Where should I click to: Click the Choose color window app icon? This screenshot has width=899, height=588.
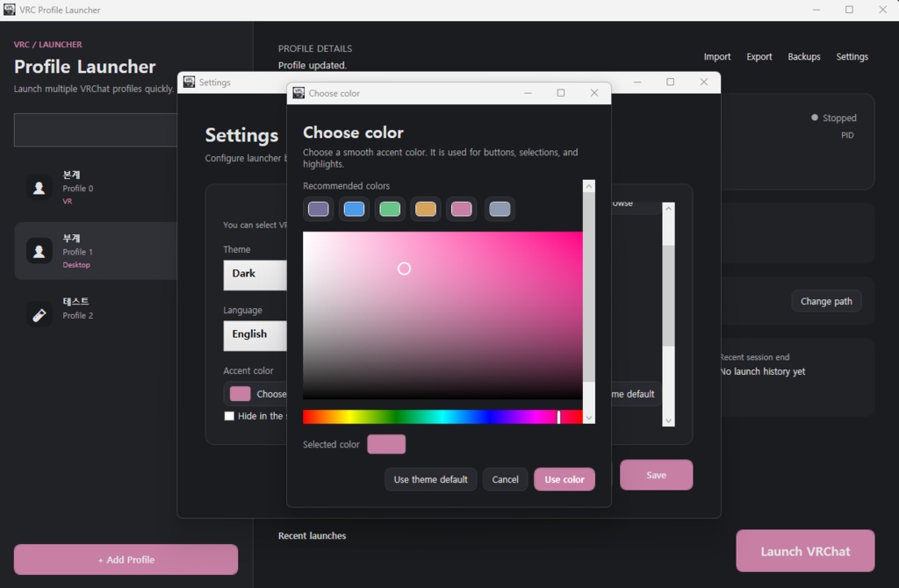tap(298, 93)
